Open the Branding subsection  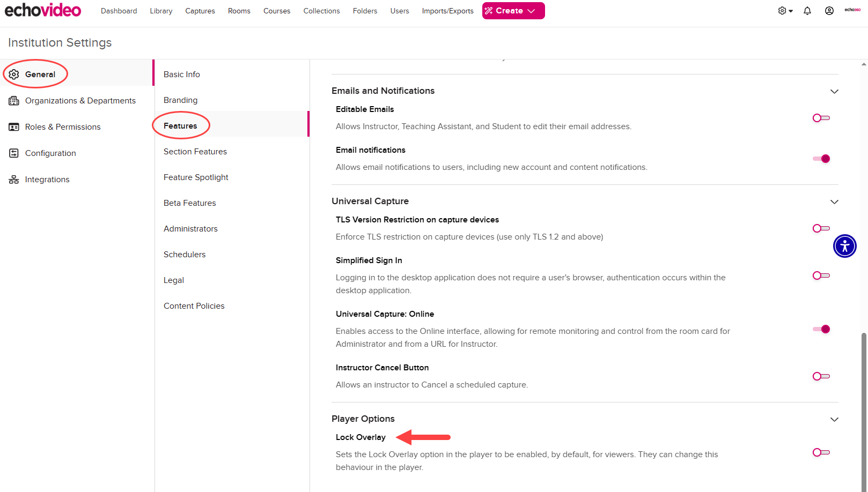pyautogui.click(x=232, y=100)
